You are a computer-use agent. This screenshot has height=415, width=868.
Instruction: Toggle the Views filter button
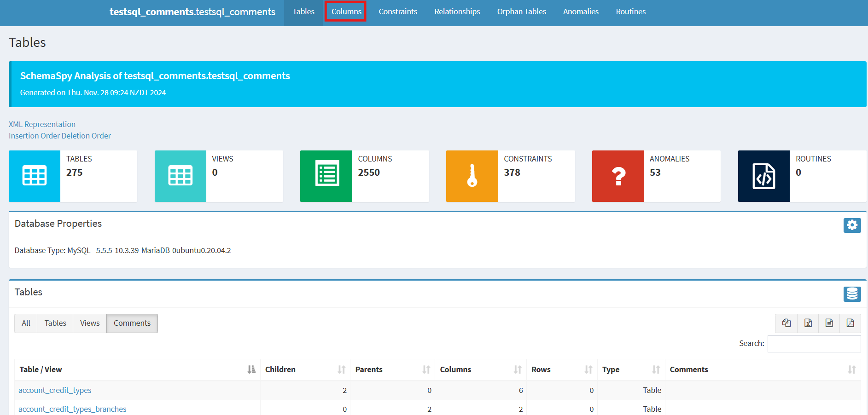[x=90, y=323]
